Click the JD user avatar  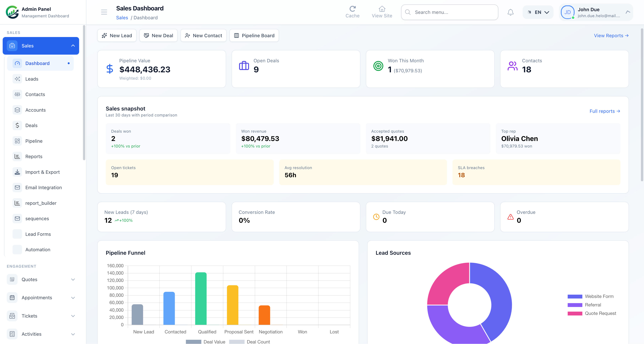[x=567, y=12]
